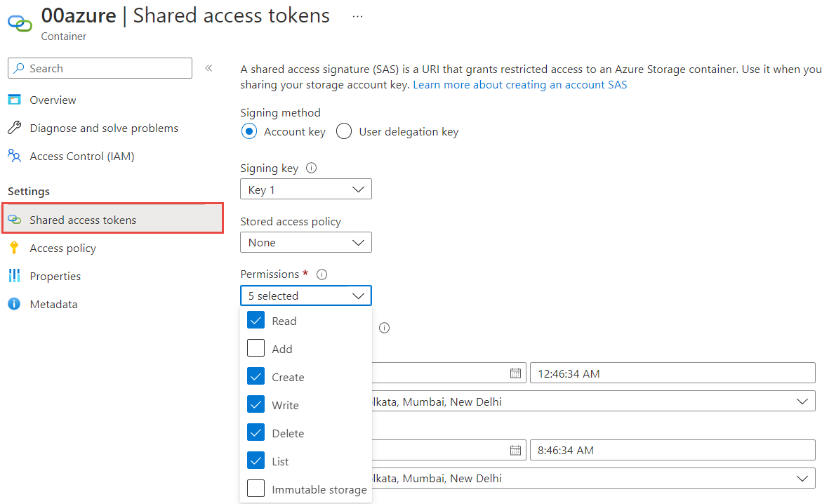Collapse the sidebar with double chevron icon

pyautogui.click(x=208, y=68)
